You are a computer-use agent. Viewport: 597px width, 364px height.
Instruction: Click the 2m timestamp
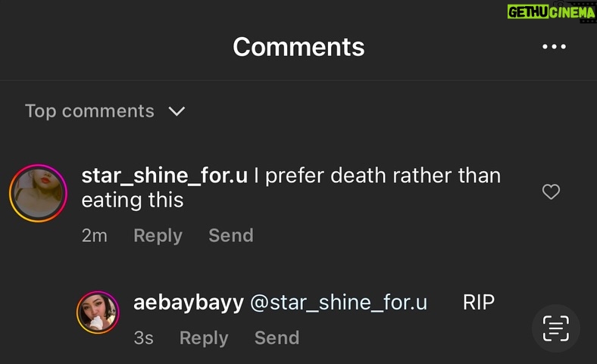(94, 235)
